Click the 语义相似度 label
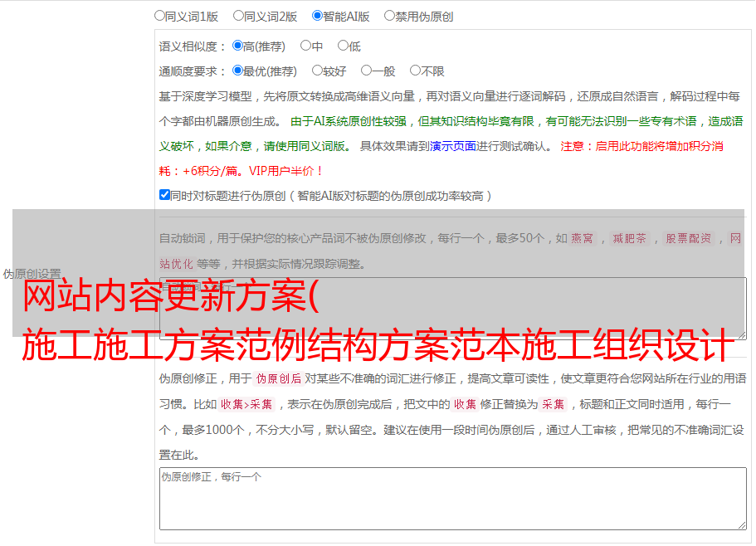The width and height of the screenshot is (756, 546). [192, 46]
